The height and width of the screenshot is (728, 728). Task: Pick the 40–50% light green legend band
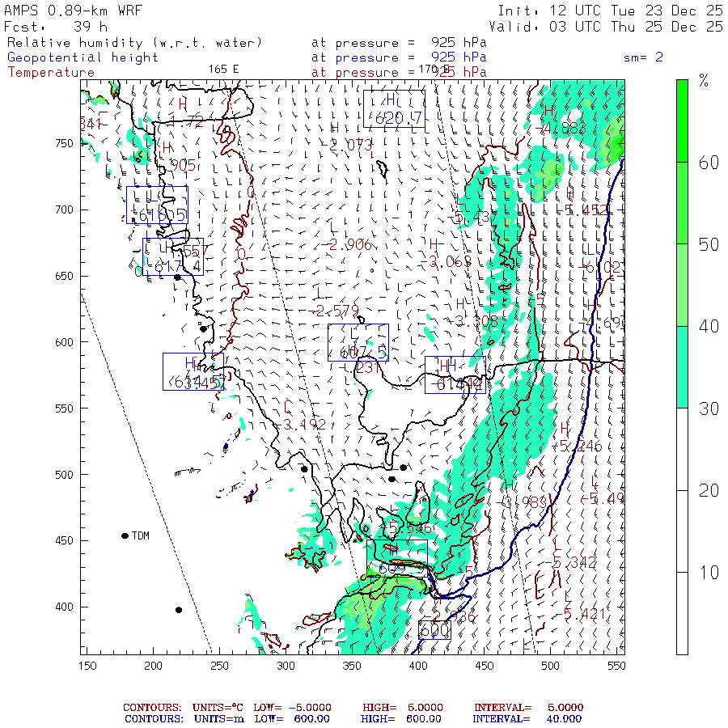click(x=682, y=285)
